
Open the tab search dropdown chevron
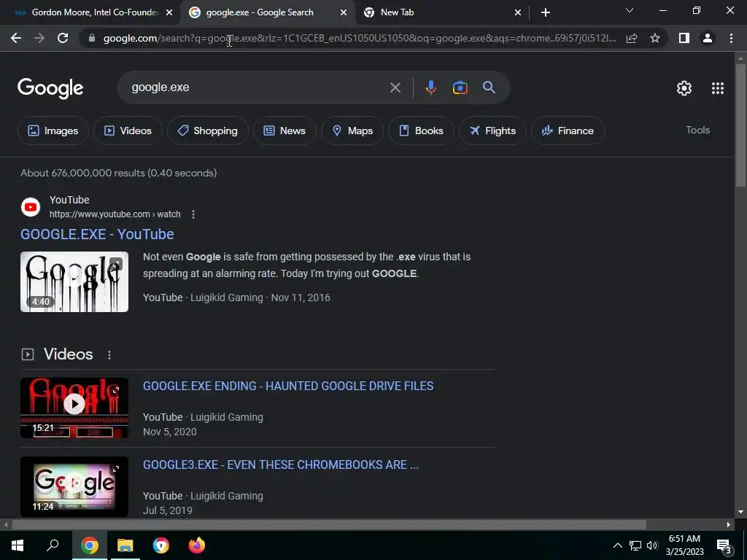pyautogui.click(x=630, y=10)
